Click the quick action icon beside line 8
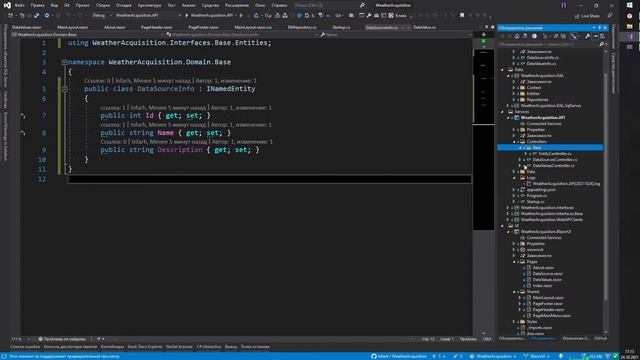Image resolution: width=640 pixels, height=360 pixels. pyautogui.click(x=23, y=133)
